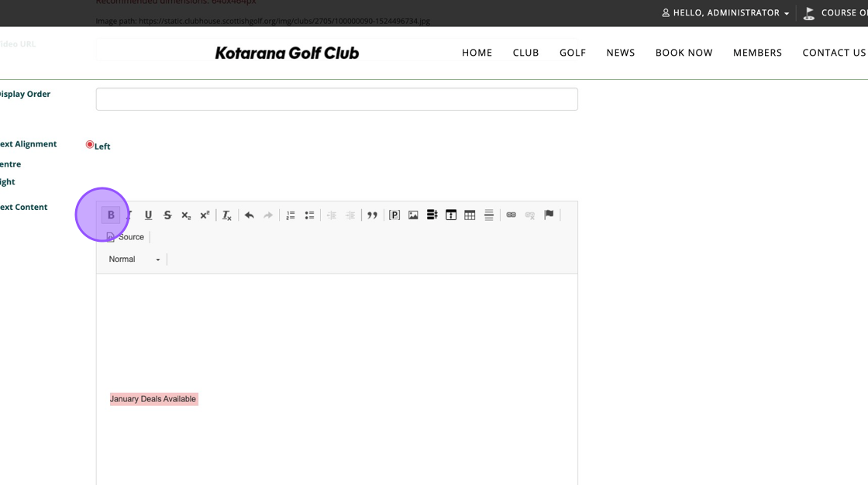Click the Display Order input field

click(336, 99)
